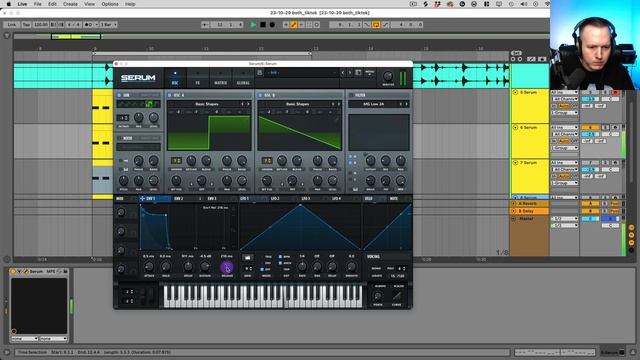
Task: Open OSC B Basic Shapes wavetable menu
Action: 297,104
